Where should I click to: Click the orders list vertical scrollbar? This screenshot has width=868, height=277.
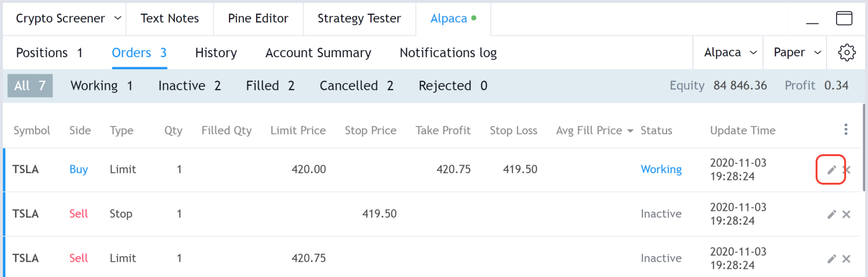pos(864,148)
